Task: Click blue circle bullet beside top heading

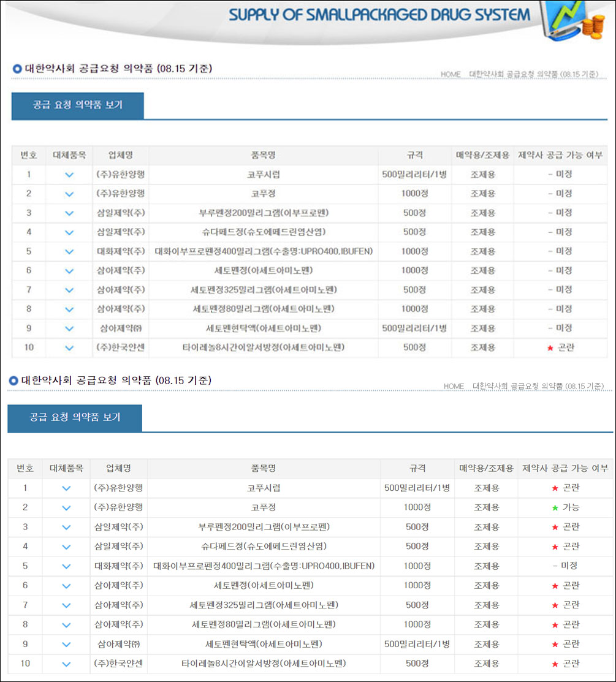Action: tap(17, 69)
